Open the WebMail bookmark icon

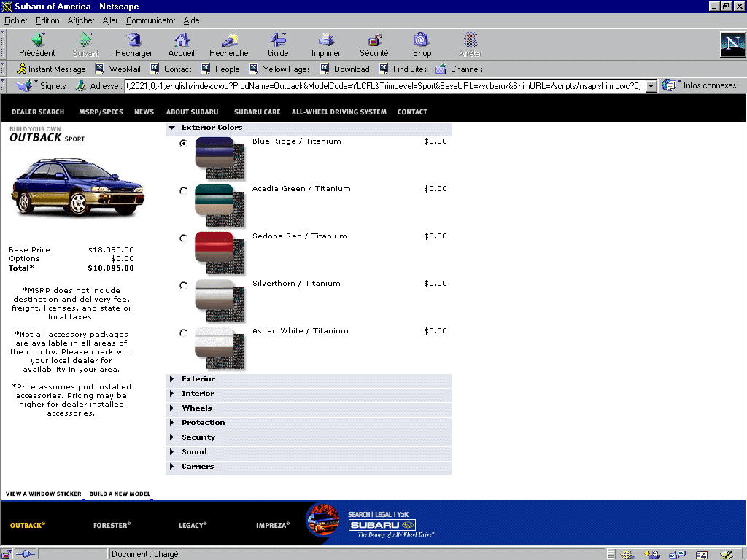tap(99, 69)
